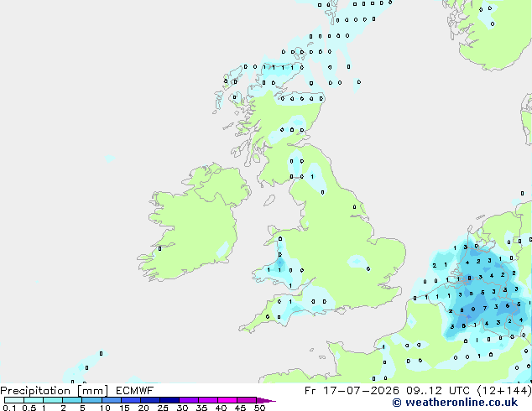Click the legend value '40'
The width and height of the screenshot is (532, 411).
pyautogui.click(x=221, y=408)
